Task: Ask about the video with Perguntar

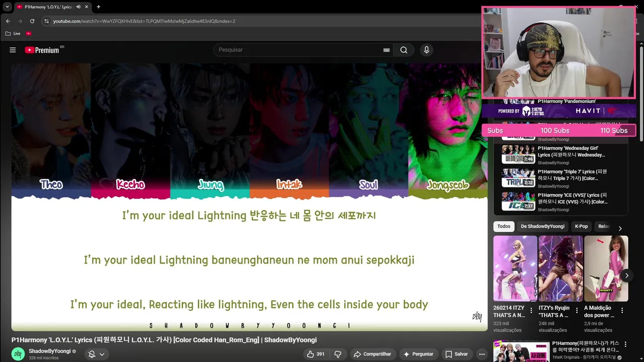Action: click(418, 354)
